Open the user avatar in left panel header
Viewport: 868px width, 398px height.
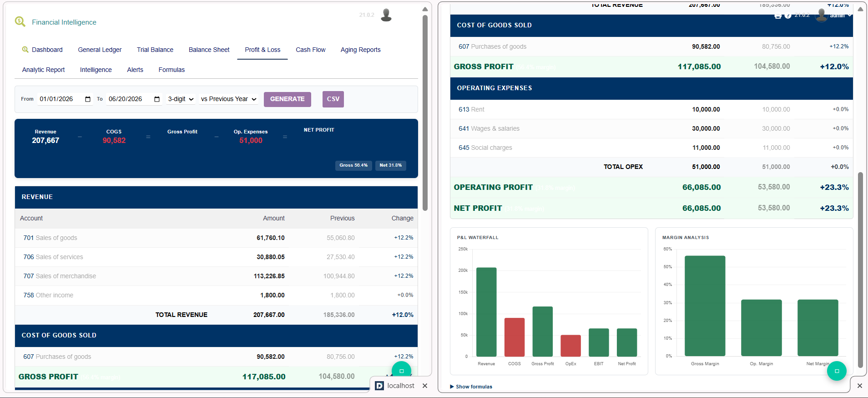pyautogui.click(x=386, y=15)
